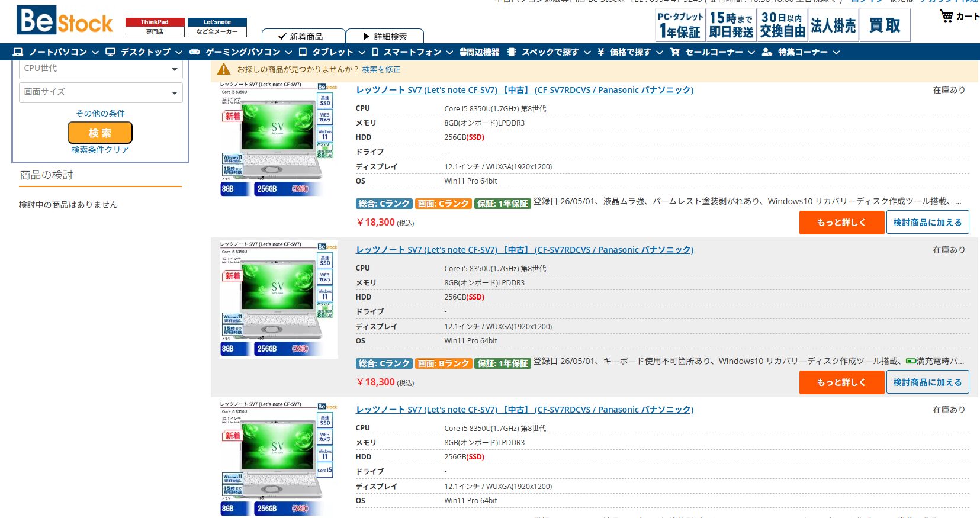Switch to the 新着商品 tab
The width and height of the screenshot is (980, 518).
[x=303, y=36]
